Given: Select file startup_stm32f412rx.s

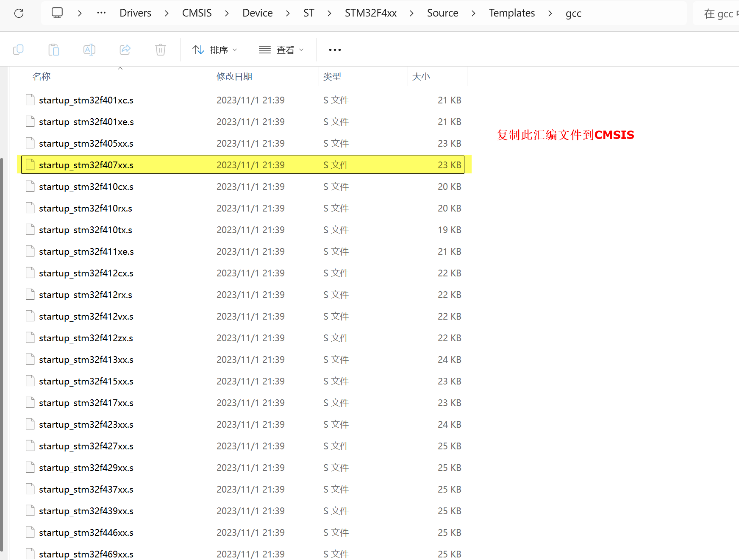Looking at the screenshot, I should pyautogui.click(x=86, y=295).
